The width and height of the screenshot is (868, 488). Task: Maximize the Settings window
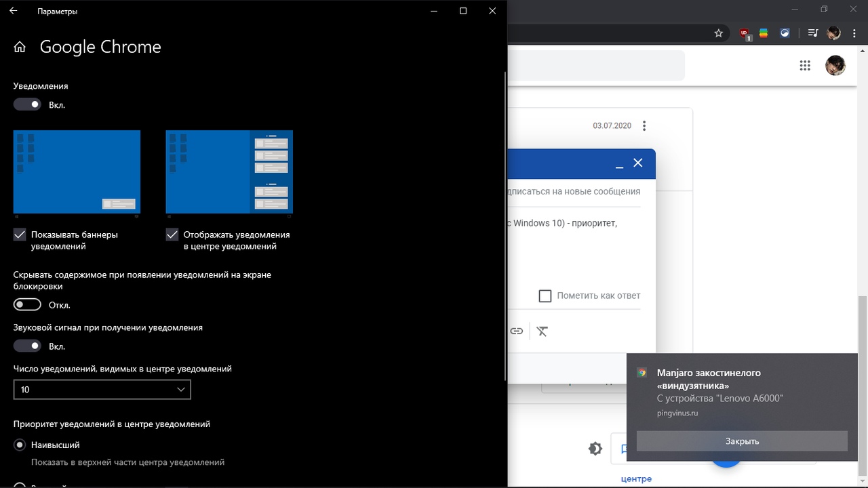(463, 11)
